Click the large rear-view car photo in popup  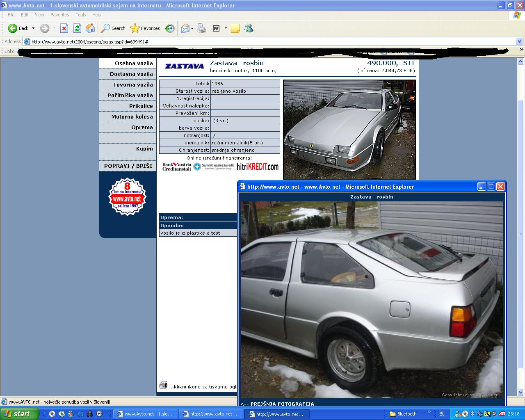coord(372,300)
